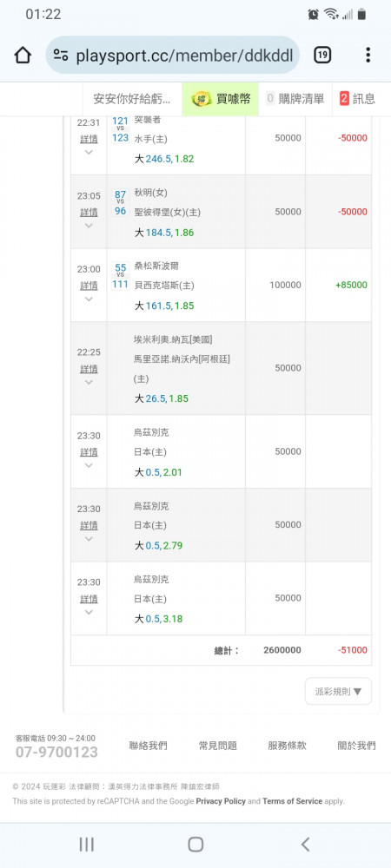Tap the 買噱幣 coin icon

(x=202, y=99)
